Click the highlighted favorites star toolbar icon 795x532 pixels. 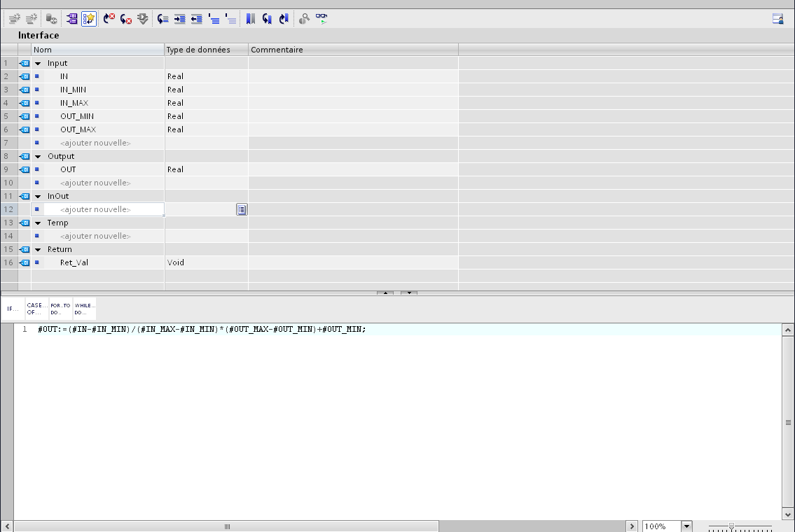point(89,19)
